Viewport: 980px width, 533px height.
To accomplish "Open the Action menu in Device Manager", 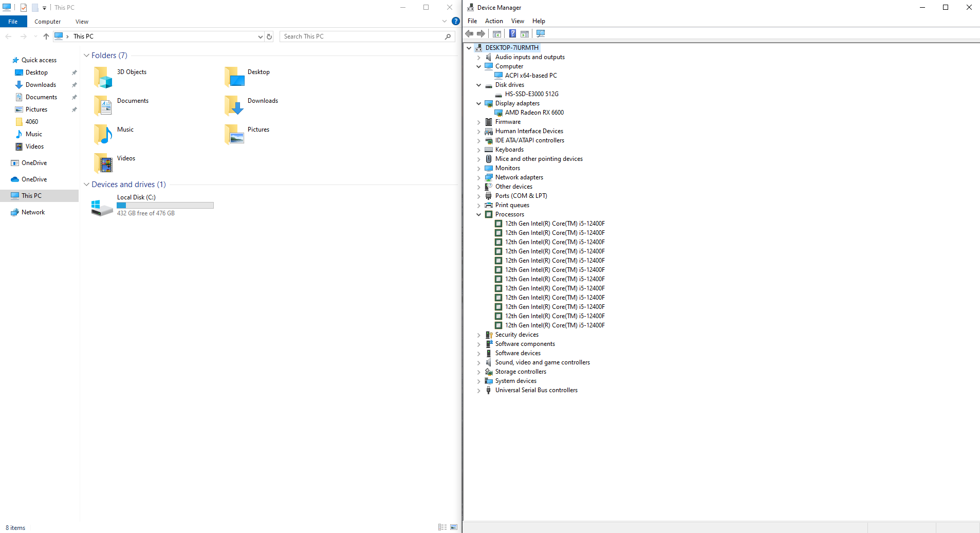I will 493,21.
